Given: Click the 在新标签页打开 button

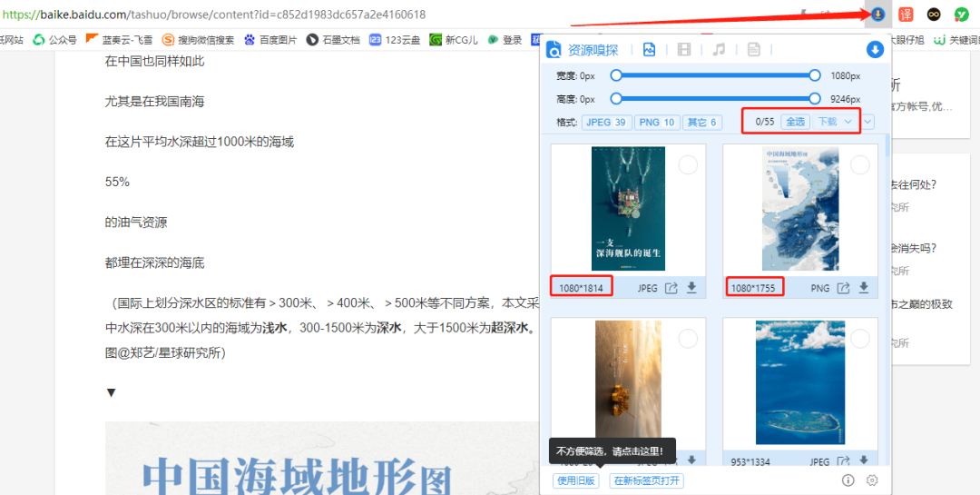Looking at the screenshot, I should coord(647,481).
